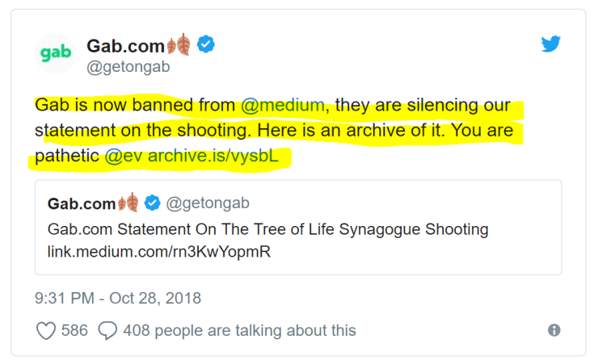Click the leaf emoji in the quoted tweet
Screen dimensions: 594x364
tap(129, 203)
